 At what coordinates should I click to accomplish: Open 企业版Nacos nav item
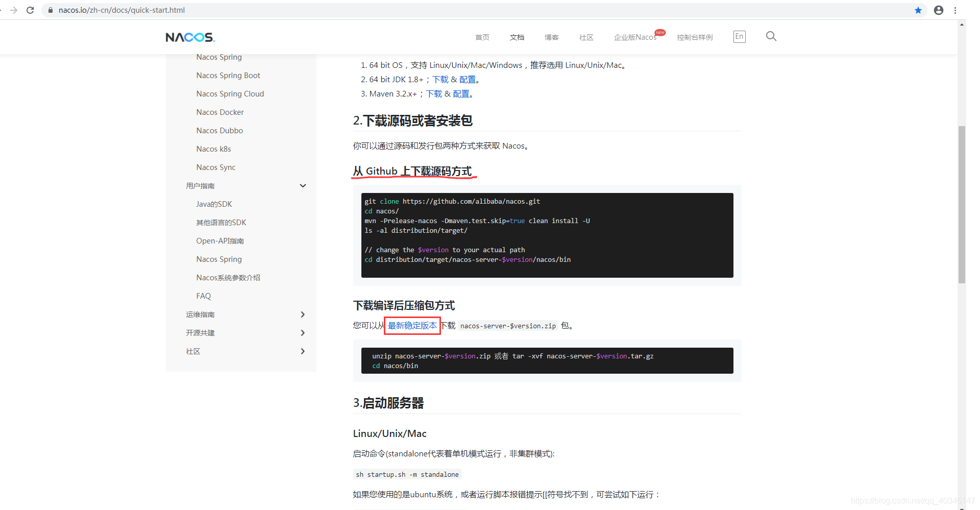[635, 37]
